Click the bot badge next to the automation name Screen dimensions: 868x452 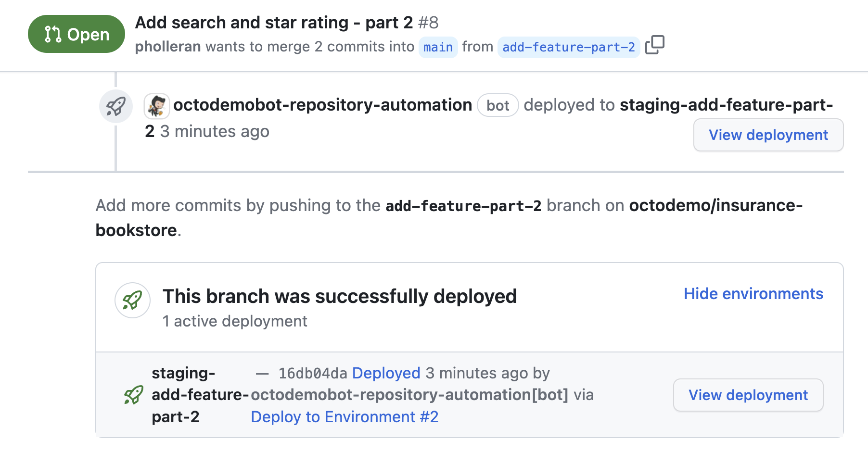coord(498,105)
